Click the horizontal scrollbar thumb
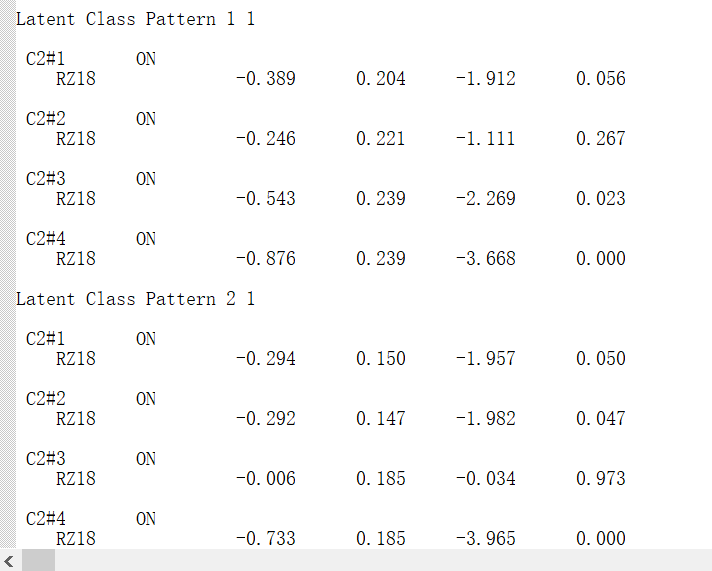 coord(38,560)
